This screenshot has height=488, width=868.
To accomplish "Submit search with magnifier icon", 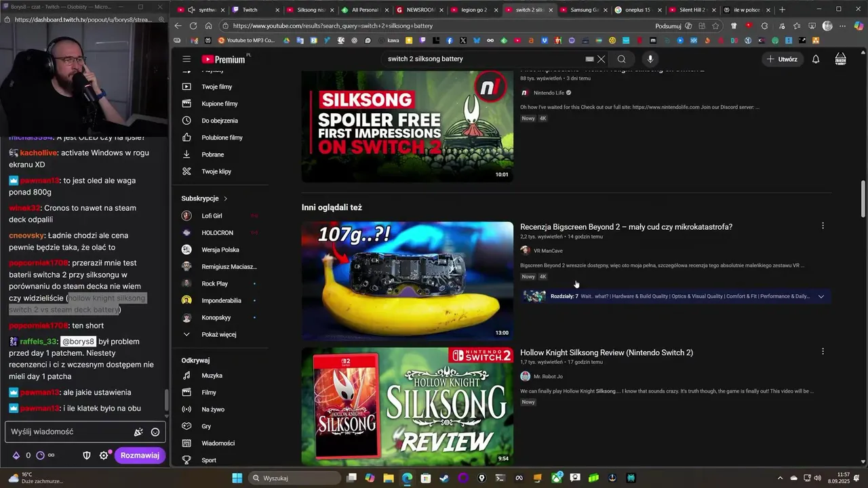I will (x=621, y=59).
